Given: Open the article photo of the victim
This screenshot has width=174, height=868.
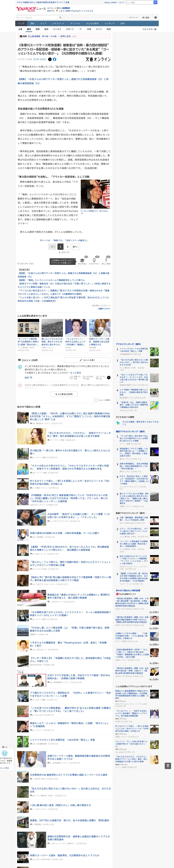Looking at the screenshot, I should coord(95,194).
